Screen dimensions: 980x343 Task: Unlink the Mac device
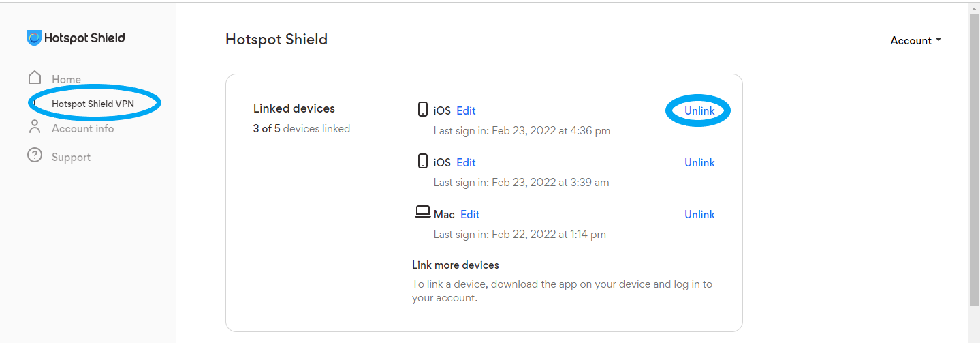tap(699, 214)
